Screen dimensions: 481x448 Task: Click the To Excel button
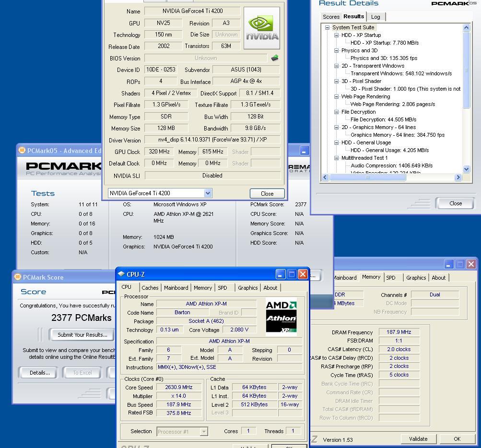[82, 373]
